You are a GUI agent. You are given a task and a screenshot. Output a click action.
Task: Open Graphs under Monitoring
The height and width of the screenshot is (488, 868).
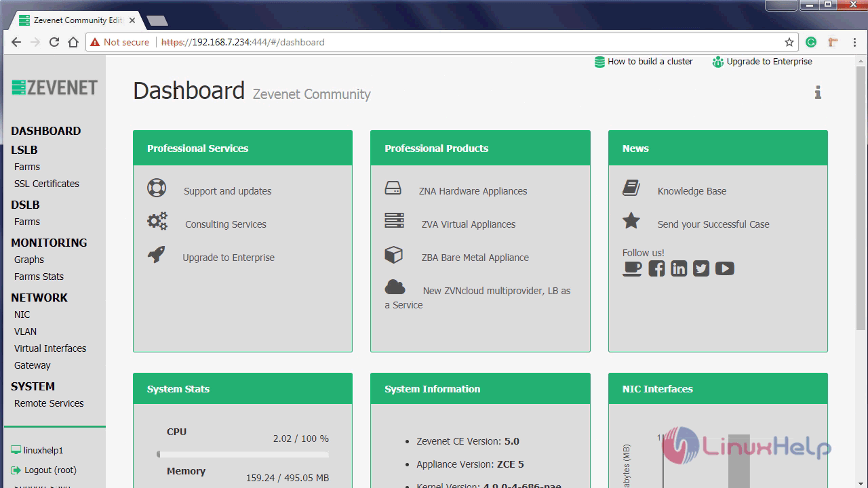coord(29,260)
